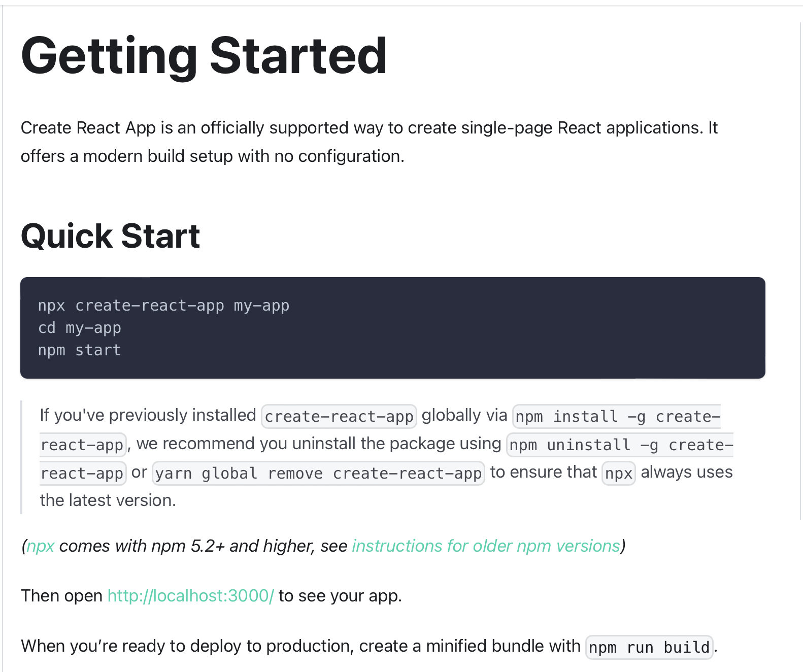Click the Getting Started heading
Image resolution: width=803 pixels, height=672 pixels.
pos(204,56)
